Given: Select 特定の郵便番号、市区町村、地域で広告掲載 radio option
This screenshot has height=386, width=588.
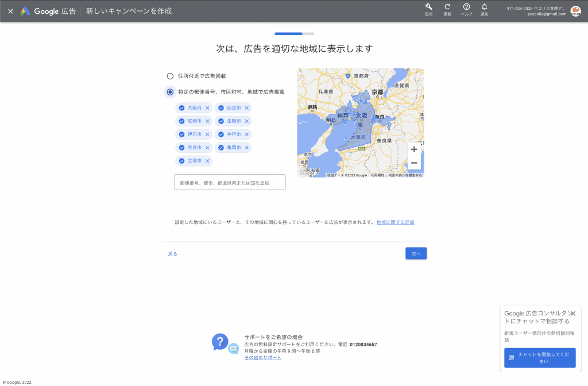Looking at the screenshot, I should [x=170, y=92].
